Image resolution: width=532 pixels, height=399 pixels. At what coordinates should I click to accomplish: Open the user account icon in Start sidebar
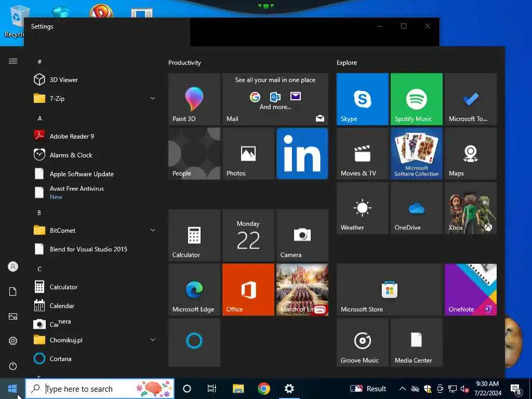(13, 267)
